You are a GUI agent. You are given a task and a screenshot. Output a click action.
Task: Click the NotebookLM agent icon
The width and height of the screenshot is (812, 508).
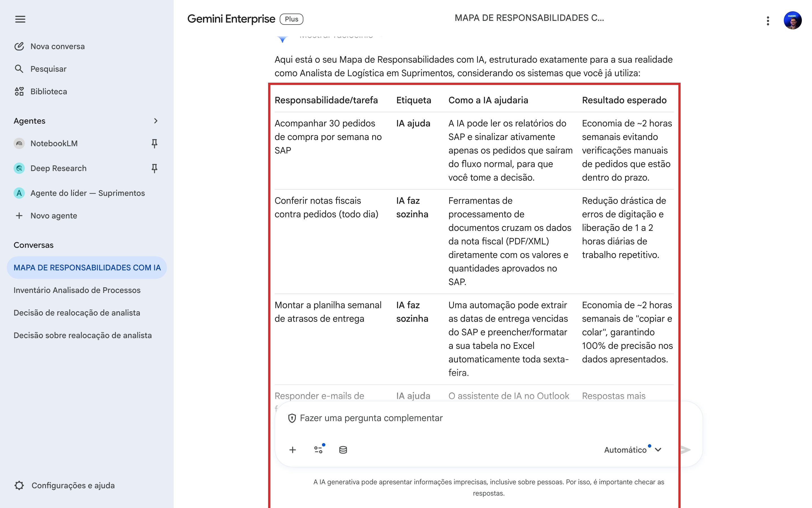tap(19, 143)
